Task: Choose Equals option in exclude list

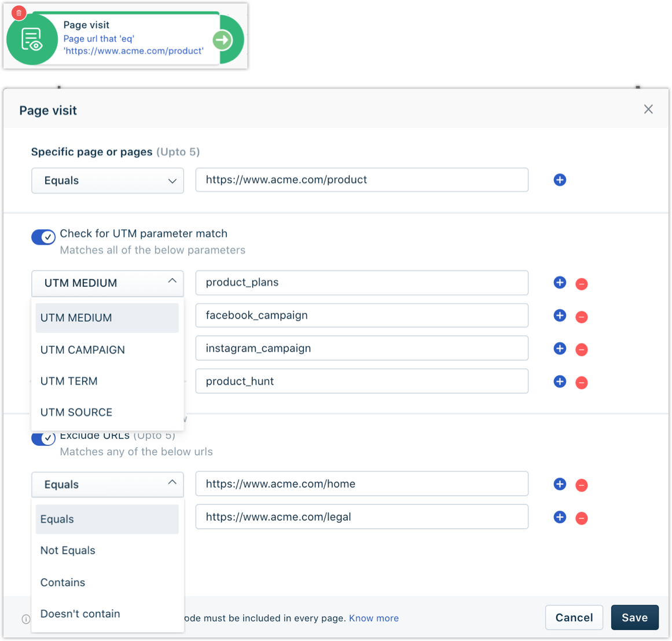Action: (107, 519)
